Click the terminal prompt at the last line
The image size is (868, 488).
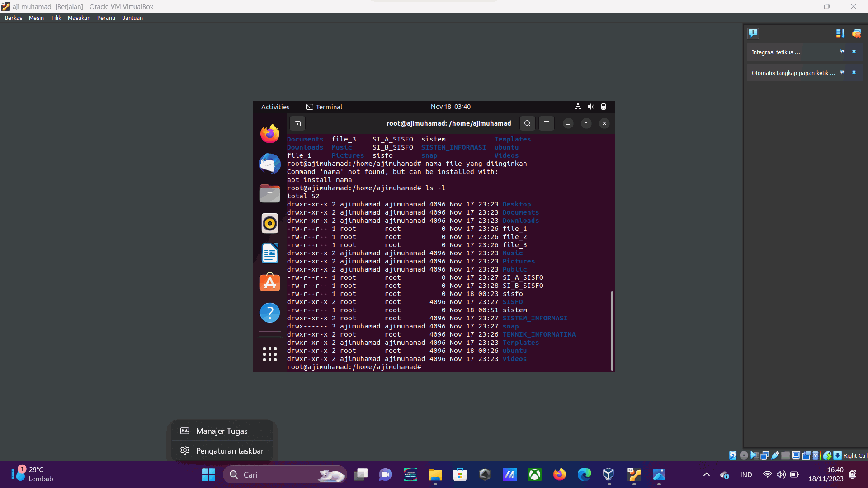354,367
